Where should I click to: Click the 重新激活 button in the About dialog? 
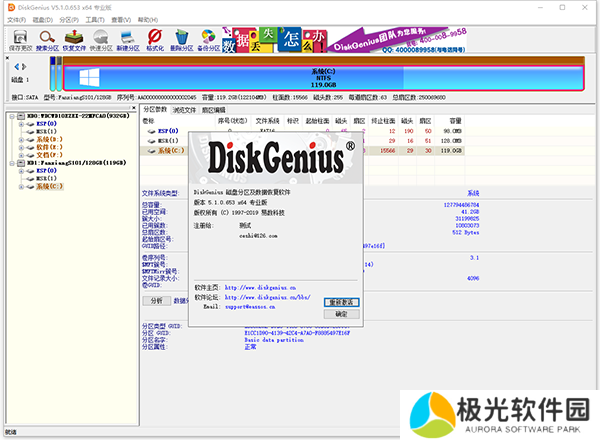pos(341,300)
